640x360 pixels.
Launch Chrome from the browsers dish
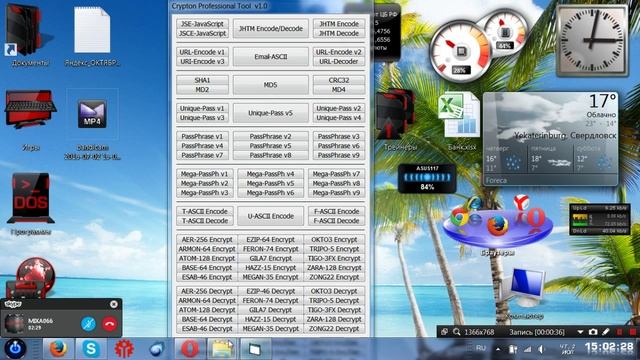459,217
